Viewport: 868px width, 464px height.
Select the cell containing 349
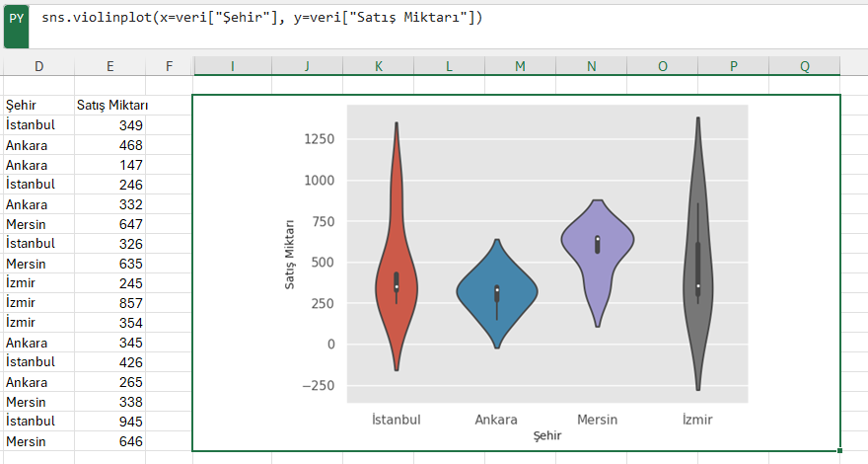(x=109, y=125)
